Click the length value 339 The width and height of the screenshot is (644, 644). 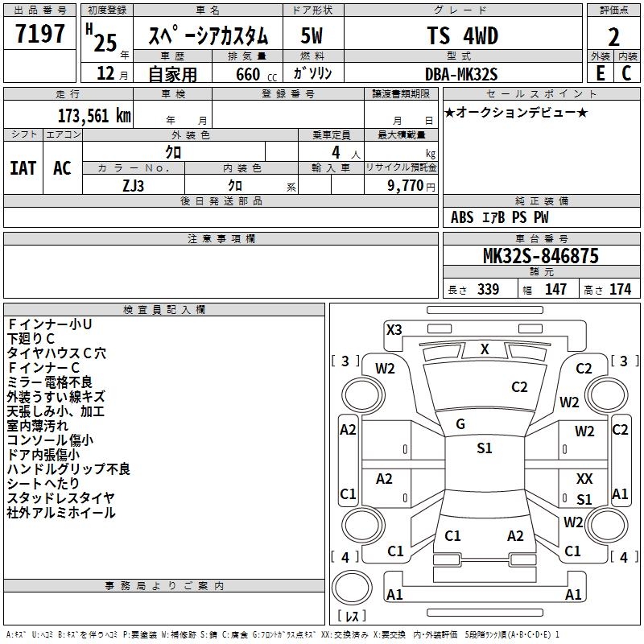click(488, 289)
